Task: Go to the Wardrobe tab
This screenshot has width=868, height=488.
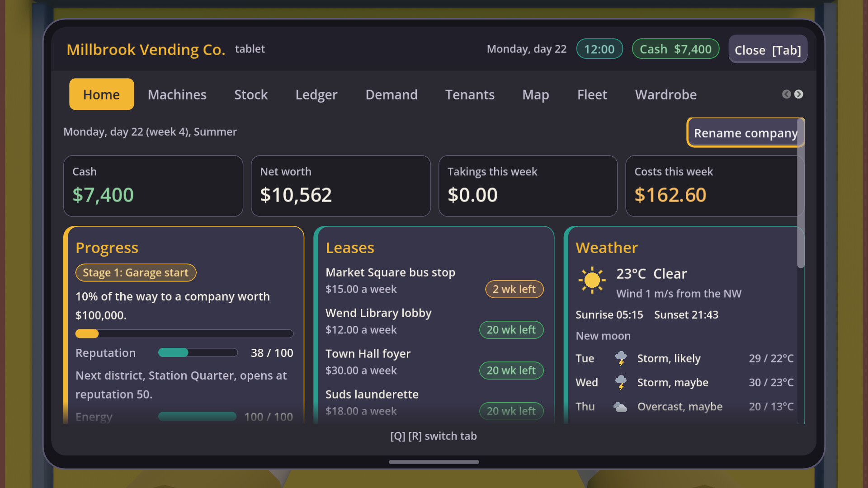Action: click(x=666, y=94)
